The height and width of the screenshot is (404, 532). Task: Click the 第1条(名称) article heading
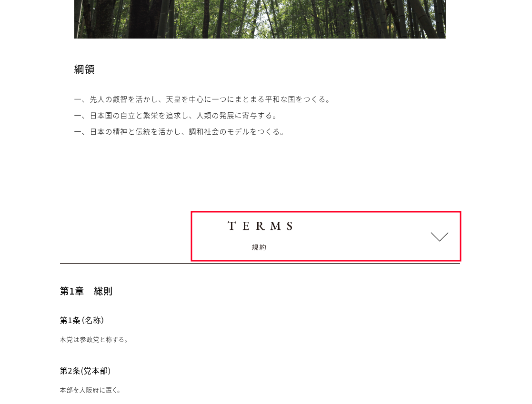(82, 320)
